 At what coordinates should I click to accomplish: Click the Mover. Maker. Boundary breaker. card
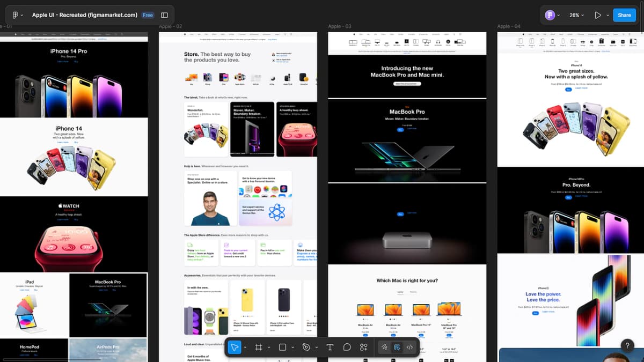tap(252, 129)
